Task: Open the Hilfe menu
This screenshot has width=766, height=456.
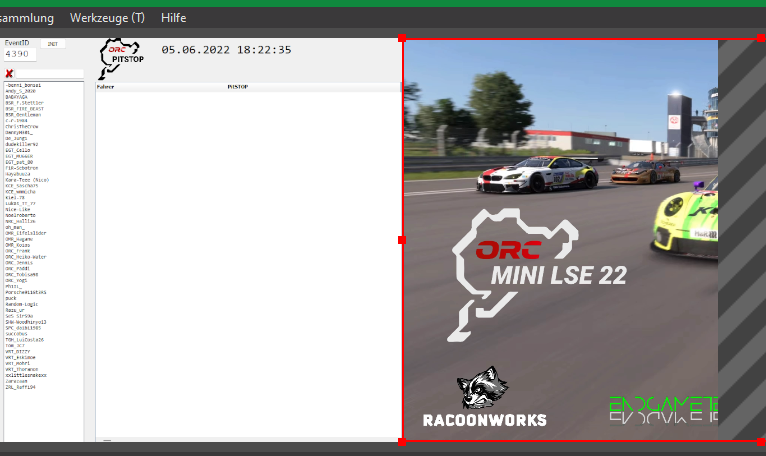Action: (174, 18)
